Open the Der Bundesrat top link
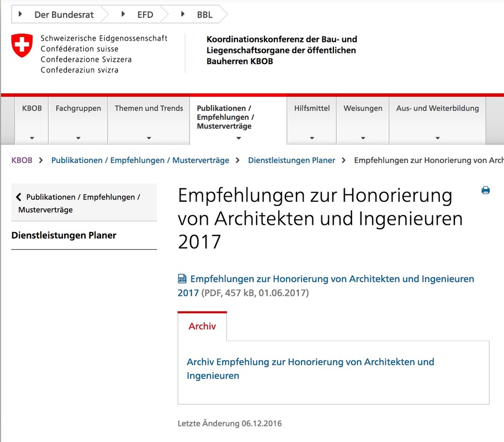The width and height of the screenshot is (504, 442). (x=64, y=15)
